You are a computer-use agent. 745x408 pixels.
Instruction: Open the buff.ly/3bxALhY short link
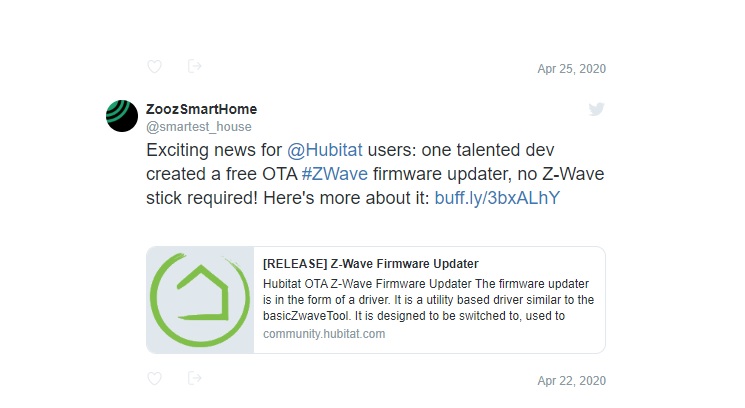(x=496, y=198)
